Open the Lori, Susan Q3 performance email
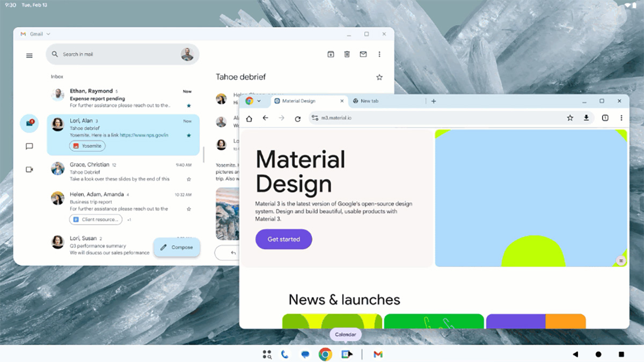Viewport: 644px width, 362px height. click(x=102, y=245)
